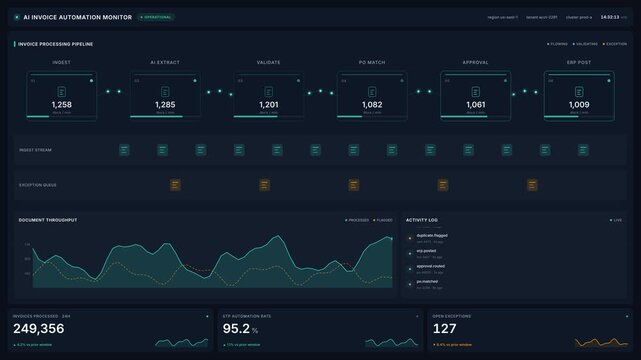
Task: Click the 1,285 count in AI EXTRACT card
Action: (x=165, y=105)
